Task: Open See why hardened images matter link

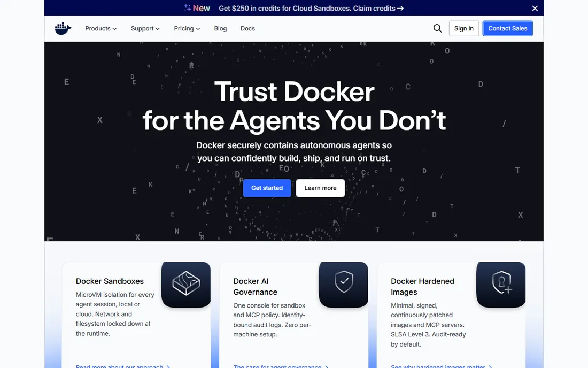Action: coord(442,366)
